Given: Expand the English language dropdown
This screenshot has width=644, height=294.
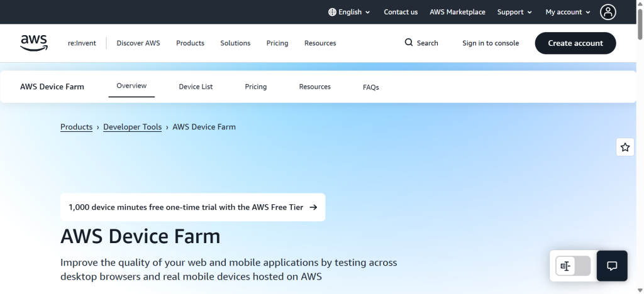Looking at the screenshot, I should [350, 12].
